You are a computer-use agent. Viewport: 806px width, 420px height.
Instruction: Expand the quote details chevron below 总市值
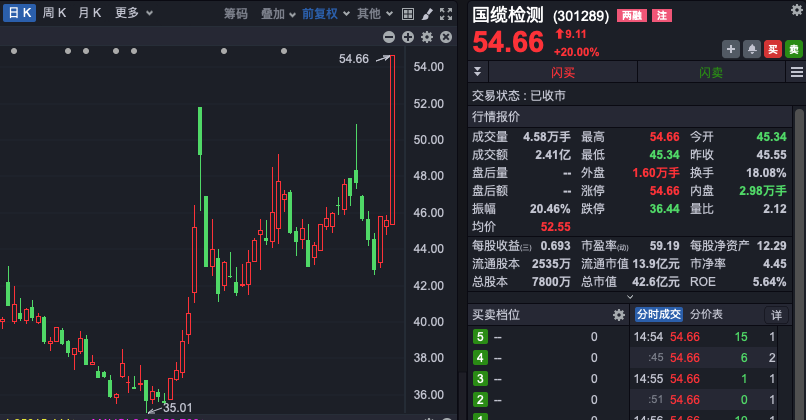click(630, 296)
